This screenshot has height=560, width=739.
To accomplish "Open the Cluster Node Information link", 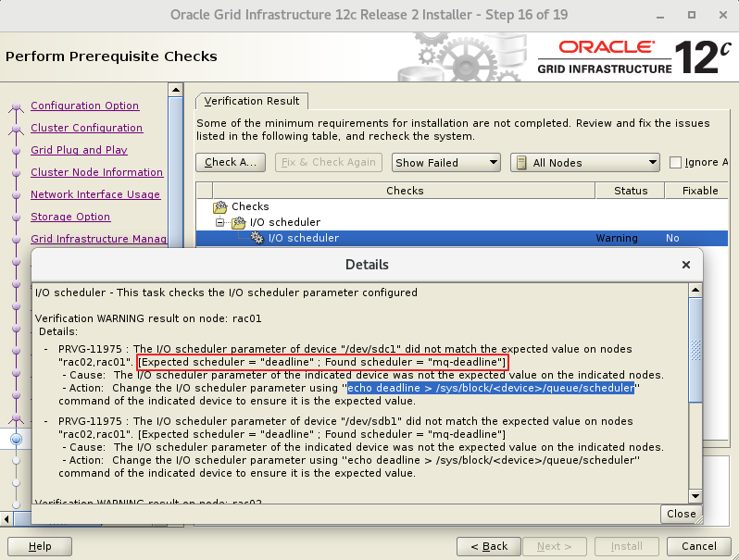I will [96, 172].
